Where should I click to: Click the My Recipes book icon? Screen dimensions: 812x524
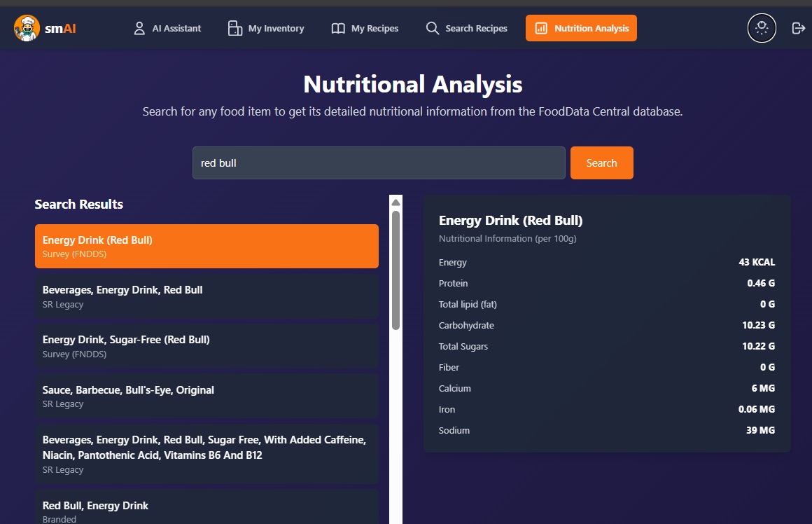pos(338,29)
